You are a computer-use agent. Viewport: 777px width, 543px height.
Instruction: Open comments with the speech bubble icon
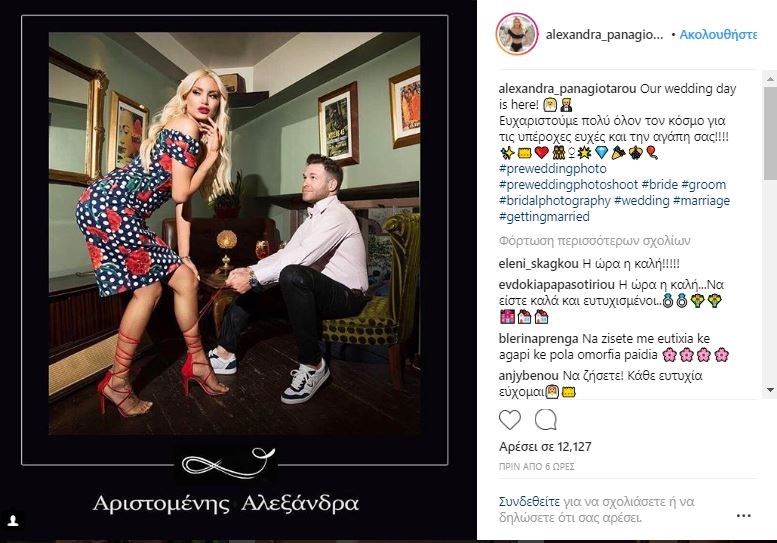point(546,420)
